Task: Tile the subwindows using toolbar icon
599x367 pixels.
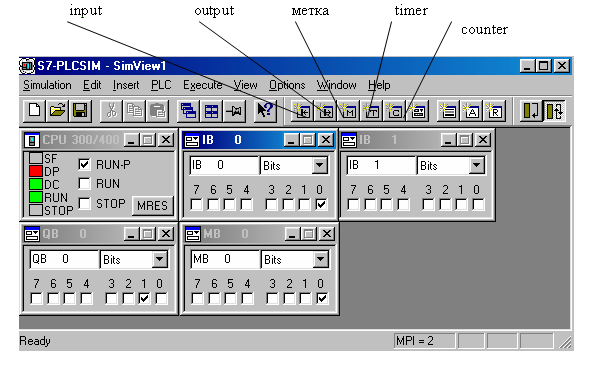Action: 211,111
